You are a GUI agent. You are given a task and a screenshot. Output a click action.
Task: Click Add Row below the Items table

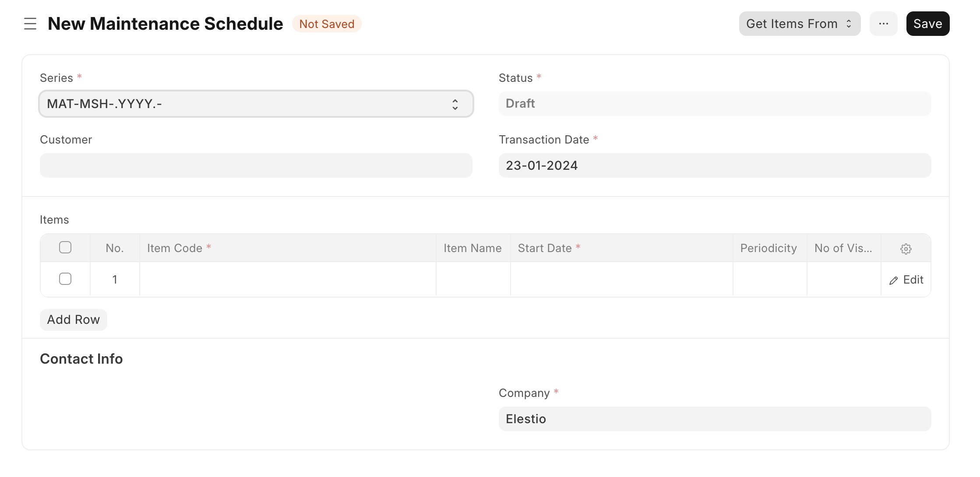click(x=73, y=319)
